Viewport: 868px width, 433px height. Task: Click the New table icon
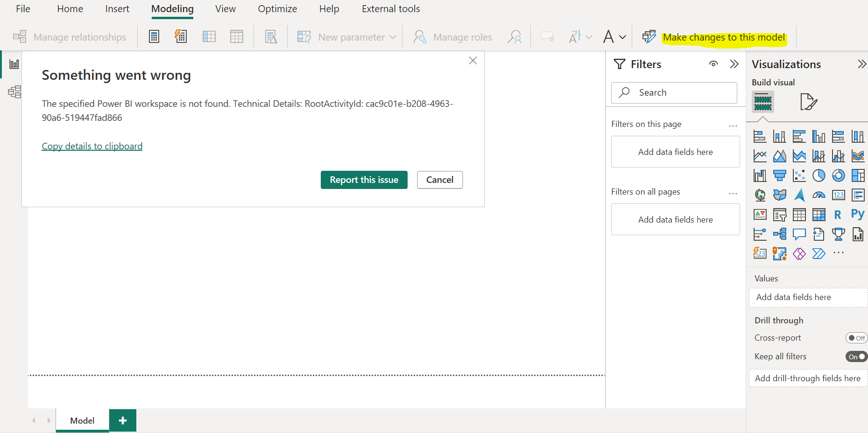[237, 36]
